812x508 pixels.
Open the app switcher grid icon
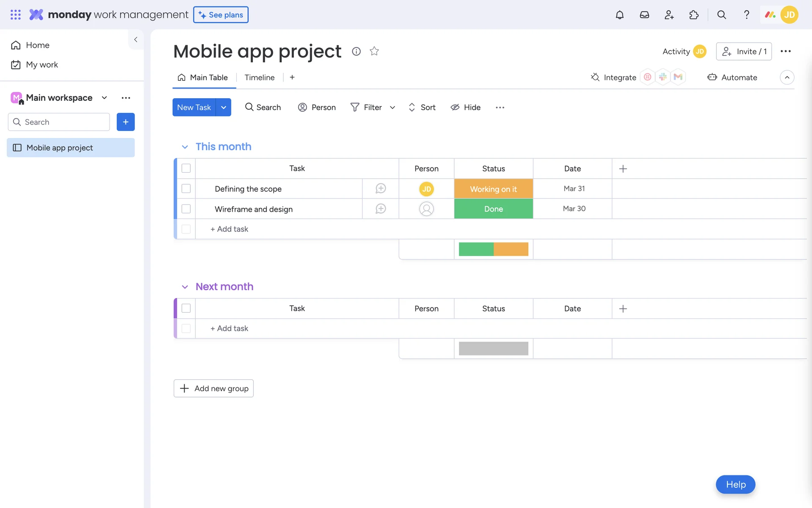point(16,15)
